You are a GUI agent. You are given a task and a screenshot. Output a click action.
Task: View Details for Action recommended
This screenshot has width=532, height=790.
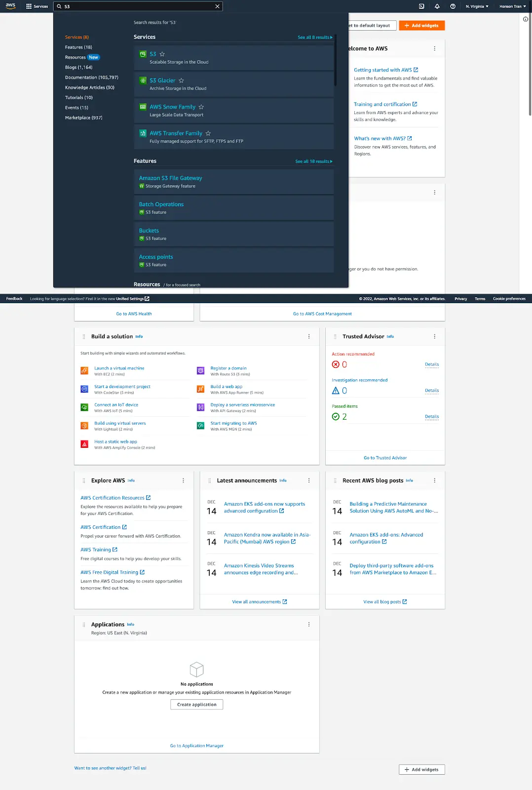pos(432,364)
